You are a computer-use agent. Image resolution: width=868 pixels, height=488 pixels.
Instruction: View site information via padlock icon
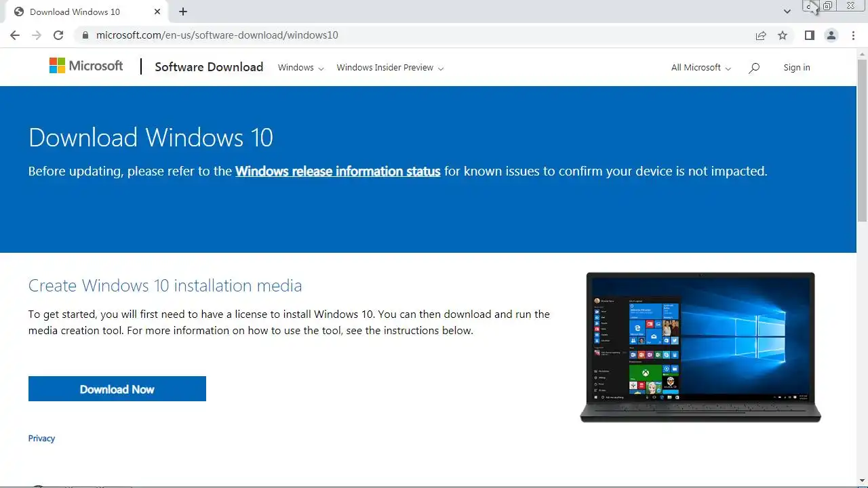85,35
